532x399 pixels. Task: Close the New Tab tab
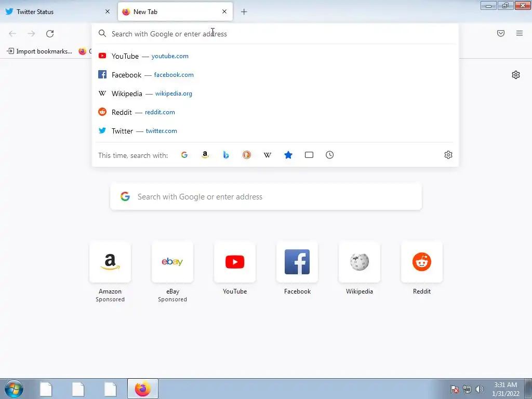click(x=224, y=11)
